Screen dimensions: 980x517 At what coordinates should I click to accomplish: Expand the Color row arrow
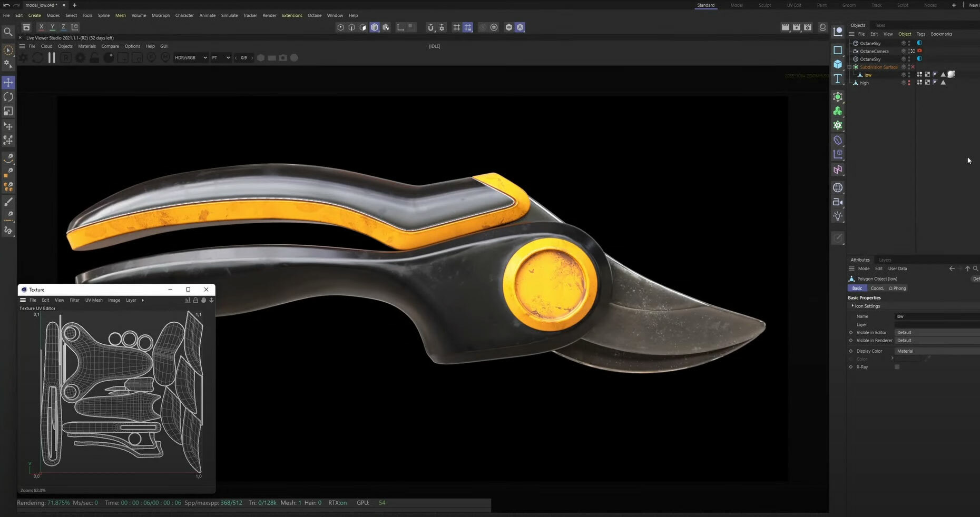click(x=892, y=359)
